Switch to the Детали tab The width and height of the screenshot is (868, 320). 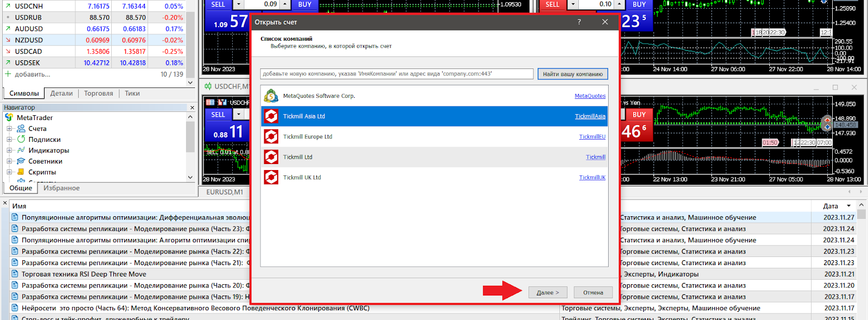pos(61,93)
